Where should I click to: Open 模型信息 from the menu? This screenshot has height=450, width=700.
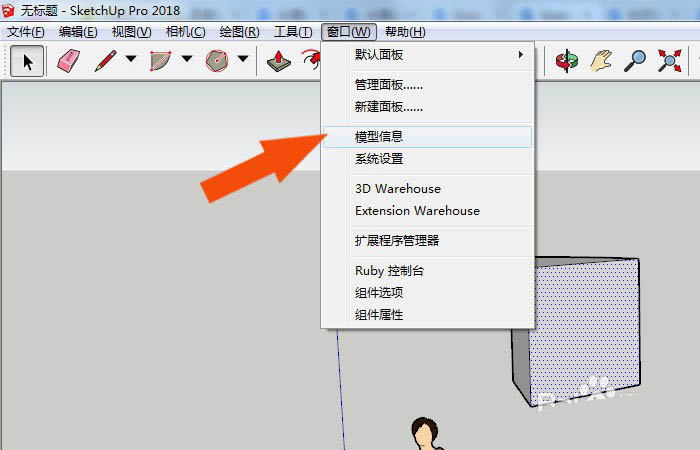click(428, 137)
